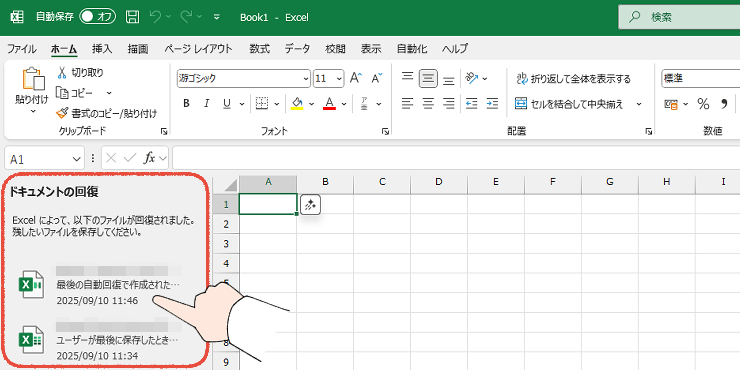The width and height of the screenshot is (740, 370).
Task: Click the undo arrow icon
Action: 155,17
